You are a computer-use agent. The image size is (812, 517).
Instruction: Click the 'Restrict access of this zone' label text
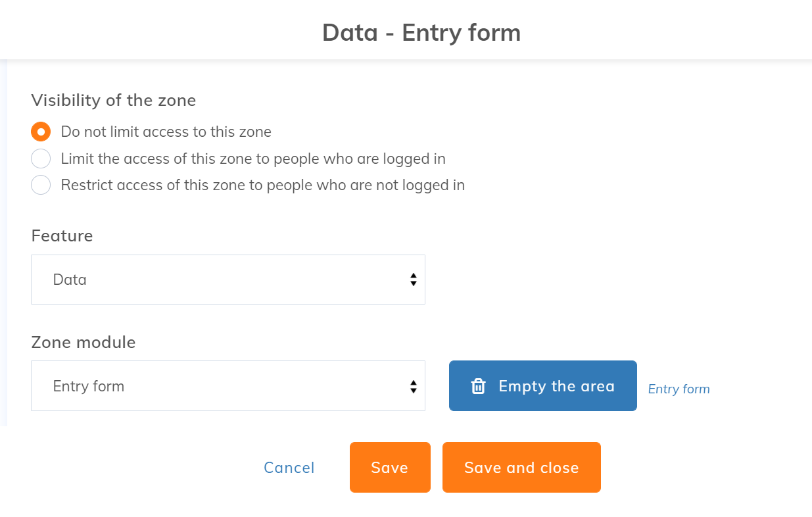[262, 185]
